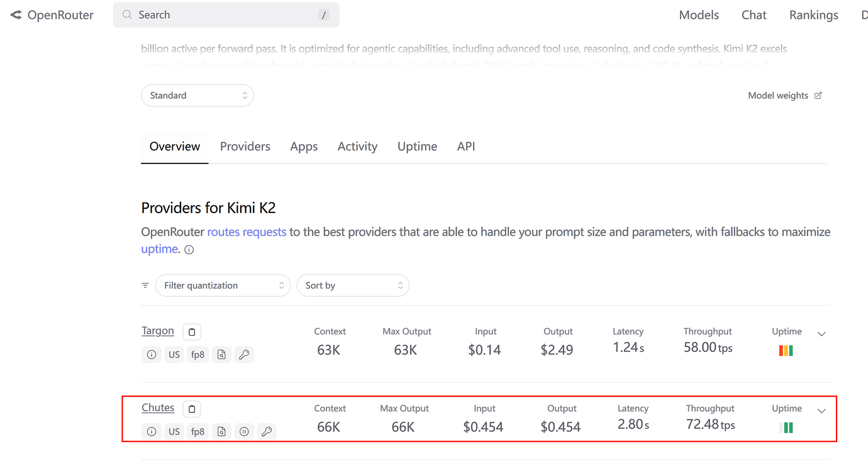868x469 pixels.
Task: Click the Search input field
Action: tap(226, 15)
